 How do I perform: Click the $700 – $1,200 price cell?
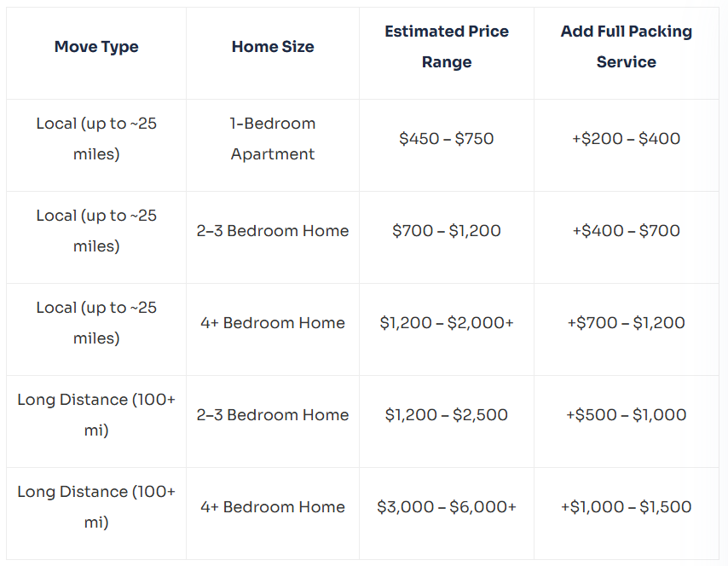pos(446,231)
